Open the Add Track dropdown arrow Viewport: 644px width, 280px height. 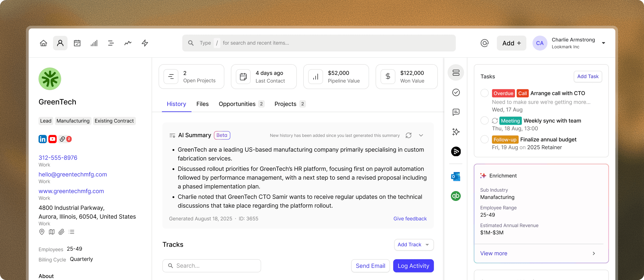point(427,244)
